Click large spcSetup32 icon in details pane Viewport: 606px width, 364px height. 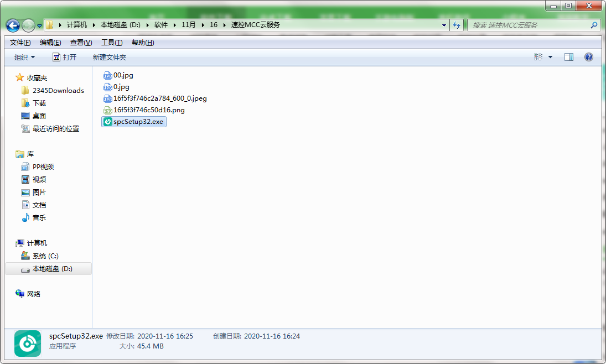28,344
